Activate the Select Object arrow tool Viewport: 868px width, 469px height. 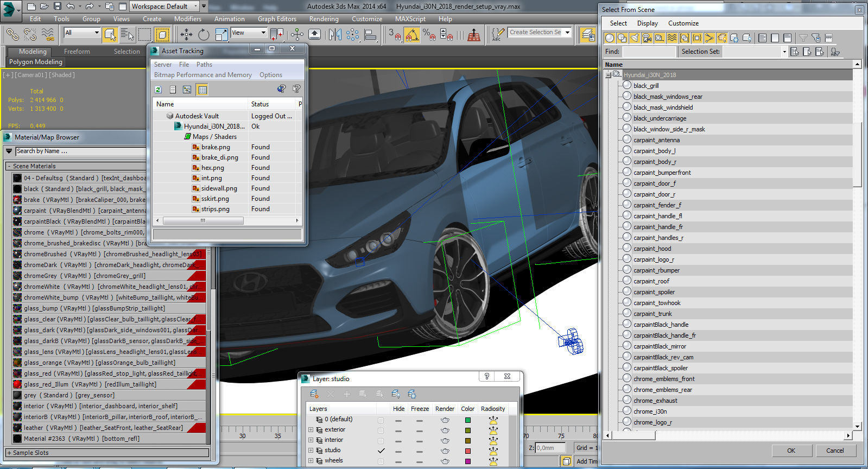pyautogui.click(x=110, y=35)
